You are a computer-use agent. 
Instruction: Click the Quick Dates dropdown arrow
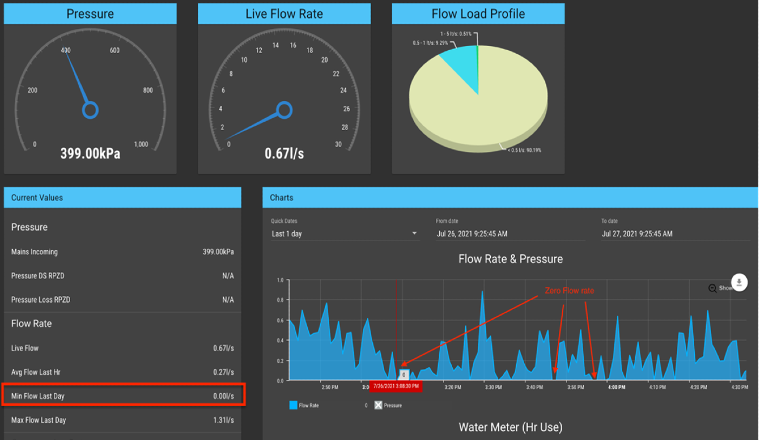414,233
